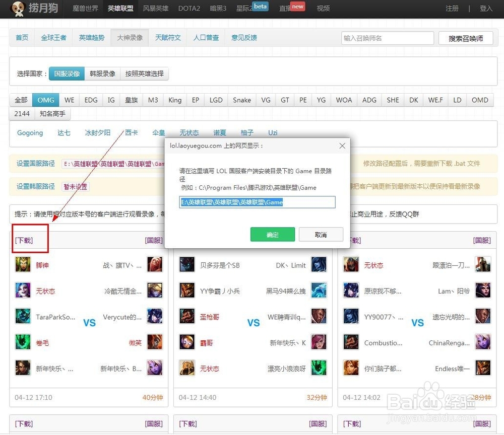Viewport: 504px width, 435px height.
Task: Select the 知名高手 filter
Action: point(52,114)
